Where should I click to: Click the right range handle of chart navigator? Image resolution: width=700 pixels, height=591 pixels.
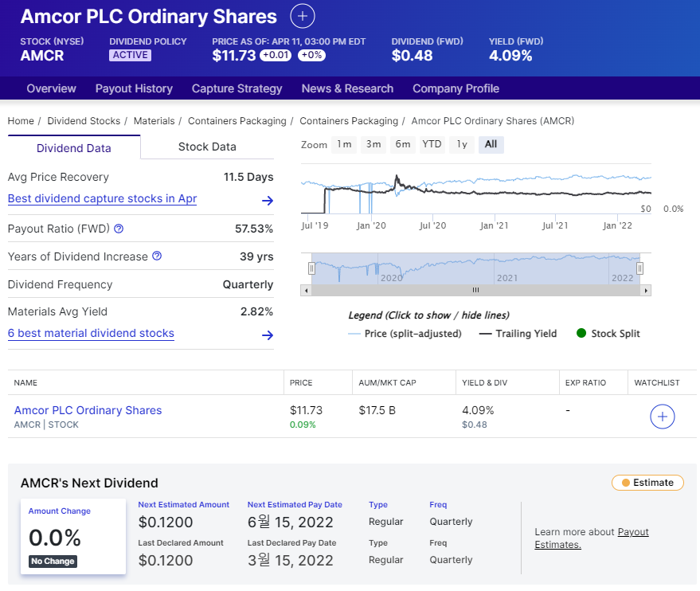pyautogui.click(x=639, y=268)
